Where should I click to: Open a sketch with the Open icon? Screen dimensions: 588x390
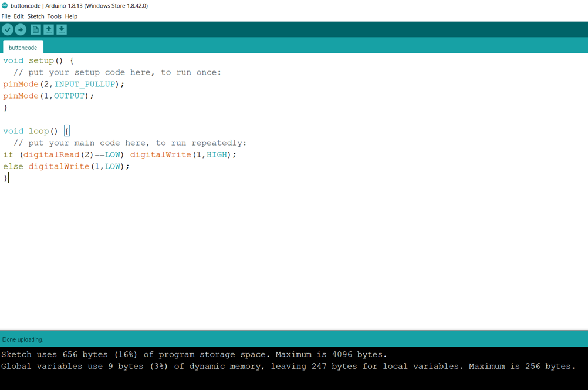point(48,29)
